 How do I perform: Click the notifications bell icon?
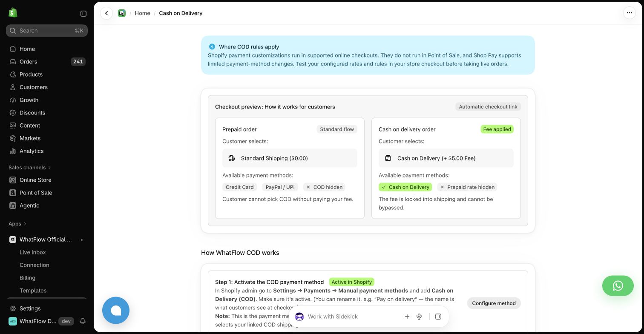pos(83,321)
